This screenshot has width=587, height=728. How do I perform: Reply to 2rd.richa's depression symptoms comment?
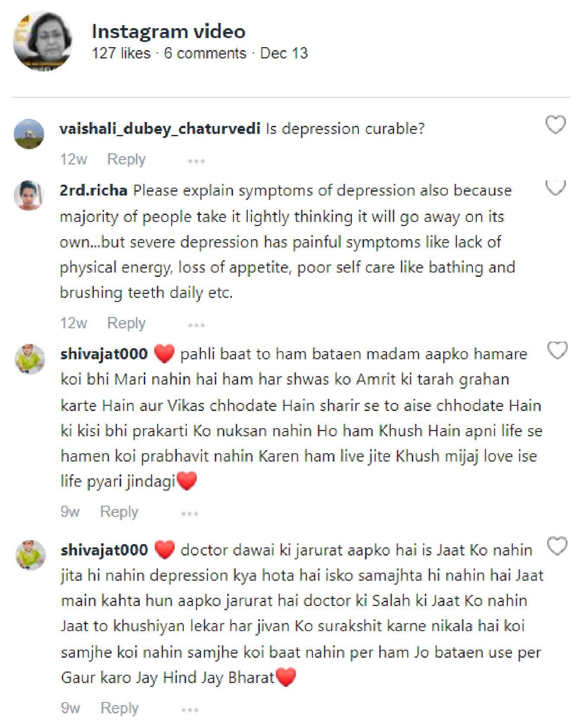pos(126,323)
